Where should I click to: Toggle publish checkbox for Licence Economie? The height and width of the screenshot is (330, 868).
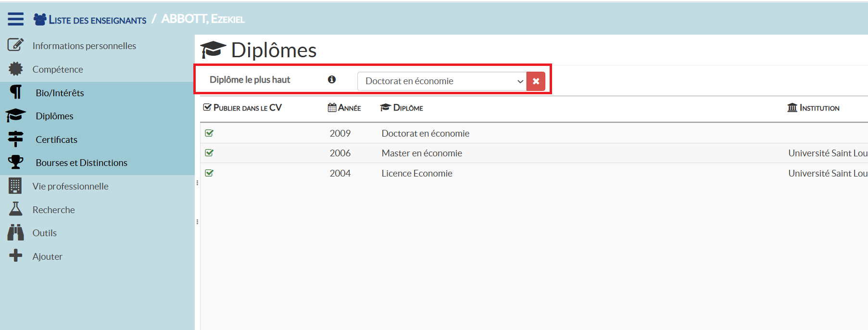[209, 173]
